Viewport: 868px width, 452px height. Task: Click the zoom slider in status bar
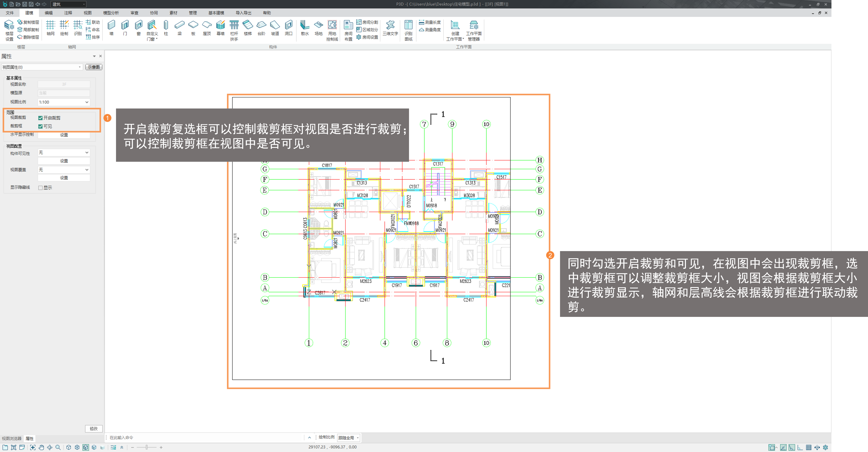(x=147, y=447)
